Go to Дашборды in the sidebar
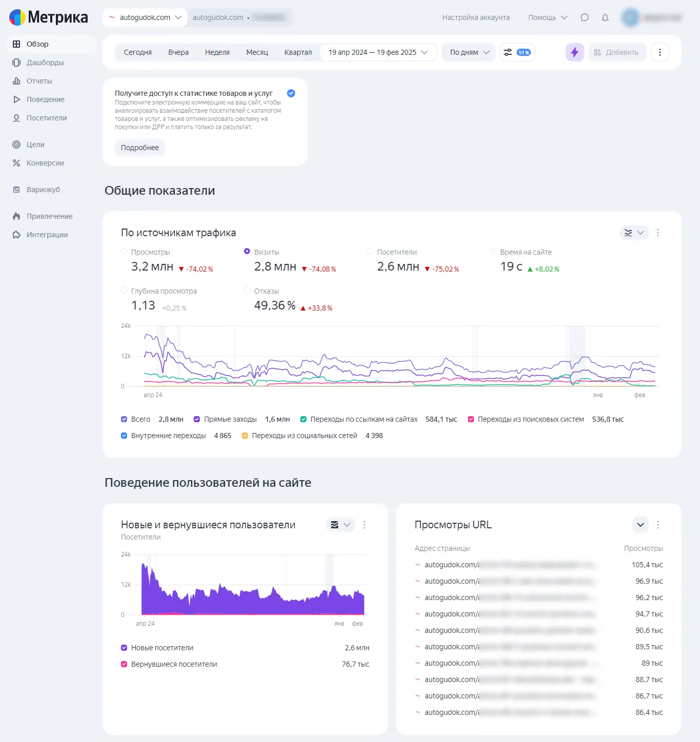The image size is (700, 742). coord(45,63)
